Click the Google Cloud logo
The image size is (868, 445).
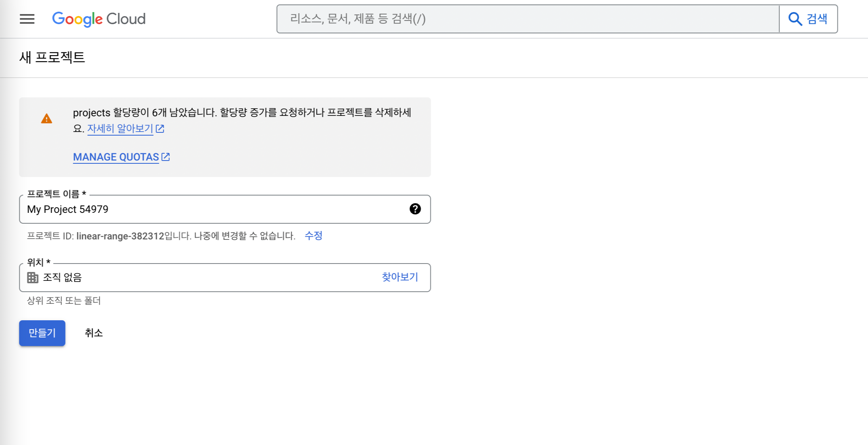pos(99,19)
